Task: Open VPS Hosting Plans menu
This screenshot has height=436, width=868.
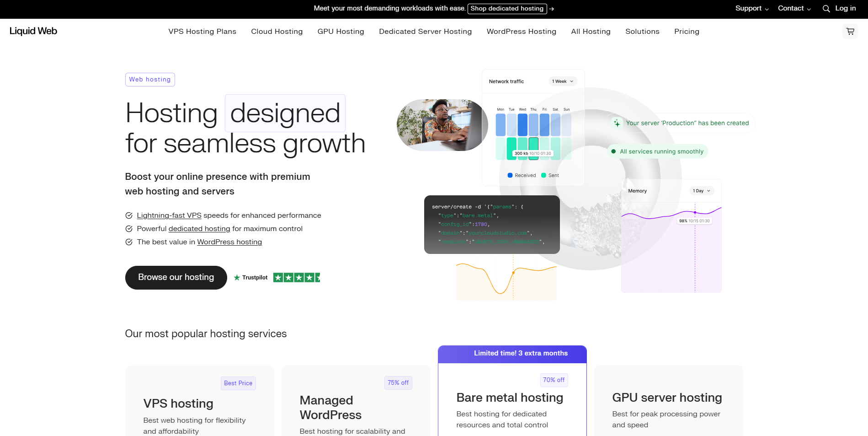Action: click(202, 32)
